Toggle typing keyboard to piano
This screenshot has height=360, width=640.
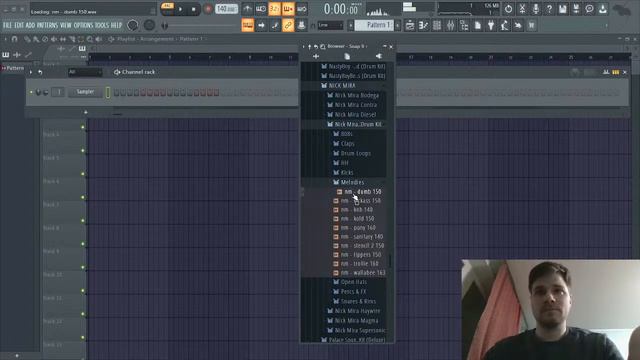(247, 25)
